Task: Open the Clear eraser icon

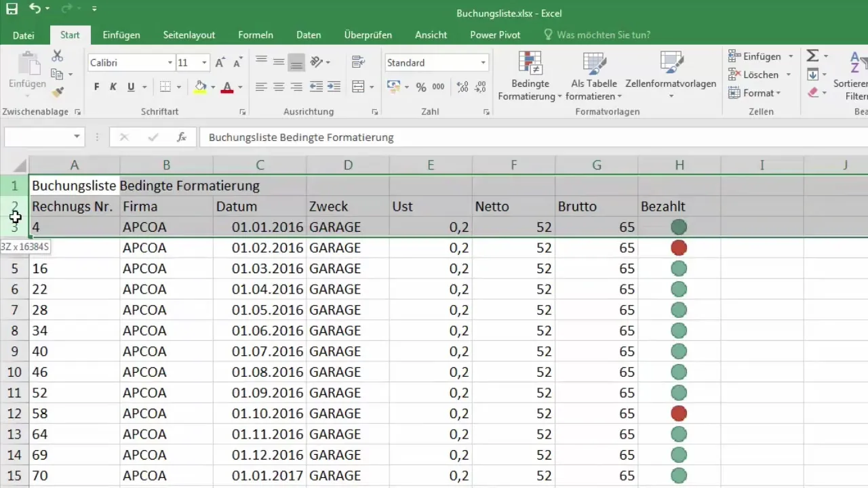Action: (812, 93)
